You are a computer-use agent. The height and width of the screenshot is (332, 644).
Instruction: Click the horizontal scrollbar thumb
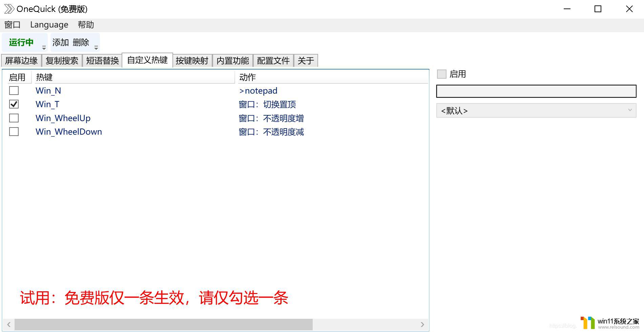click(x=164, y=324)
